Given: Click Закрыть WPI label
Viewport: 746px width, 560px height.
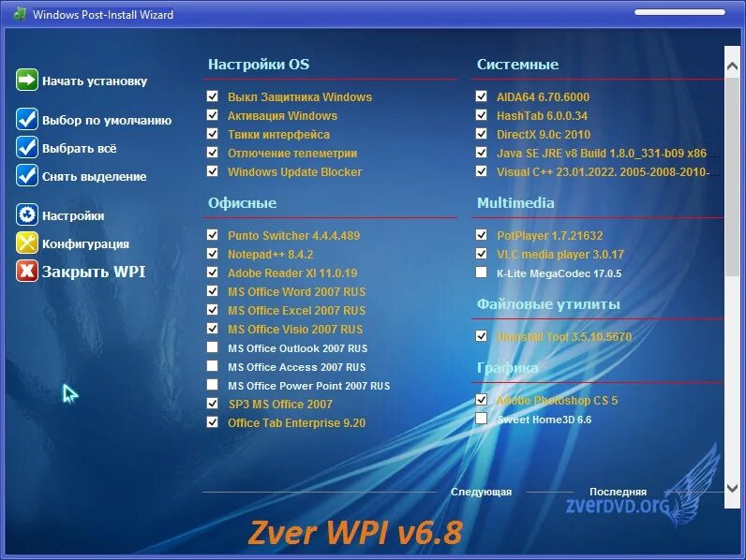Looking at the screenshot, I should [x=94, y=272].
